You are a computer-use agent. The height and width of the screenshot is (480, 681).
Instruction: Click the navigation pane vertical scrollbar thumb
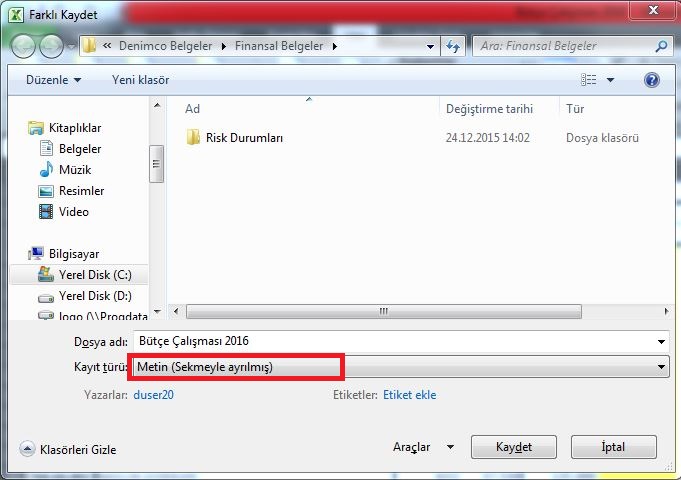click(156, 164)
